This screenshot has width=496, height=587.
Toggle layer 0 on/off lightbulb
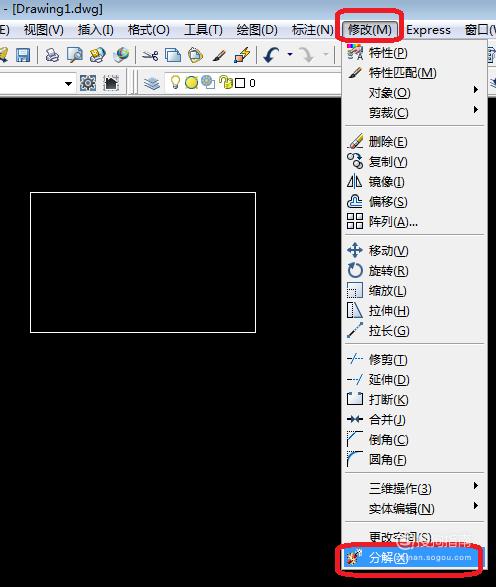[x=175, y=82]
